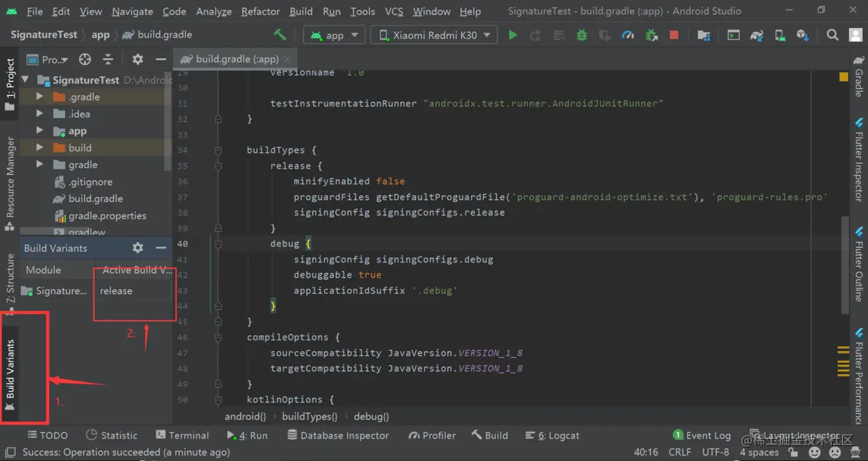Screen dimensions: 868x461
Task: Open the 6: Logcat tool window
Action: [552, 435]
